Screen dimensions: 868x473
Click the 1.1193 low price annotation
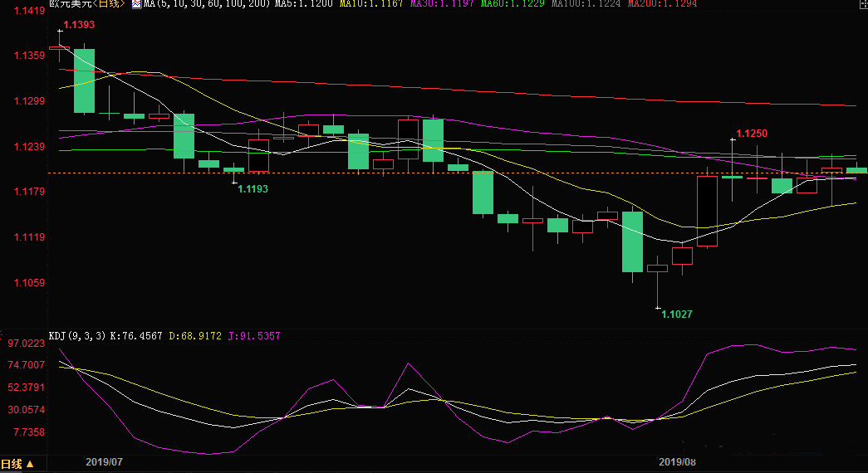pyautogui.click(x=253, y=189)
